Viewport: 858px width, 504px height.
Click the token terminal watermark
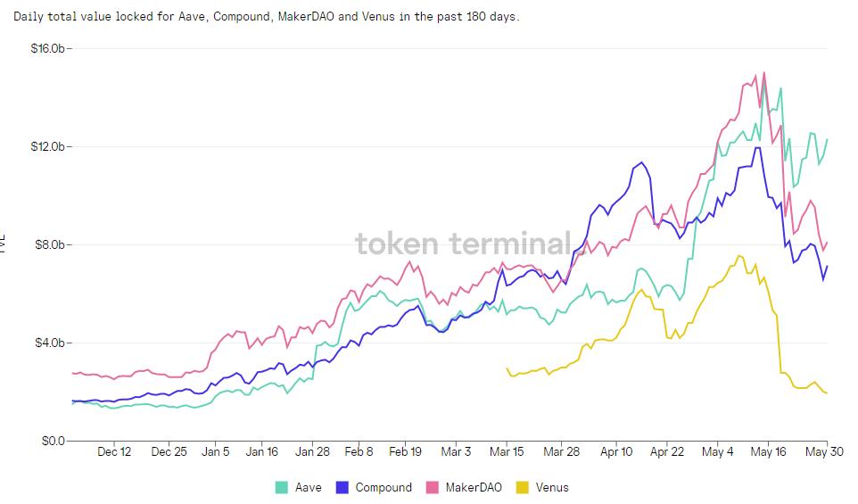463,244
